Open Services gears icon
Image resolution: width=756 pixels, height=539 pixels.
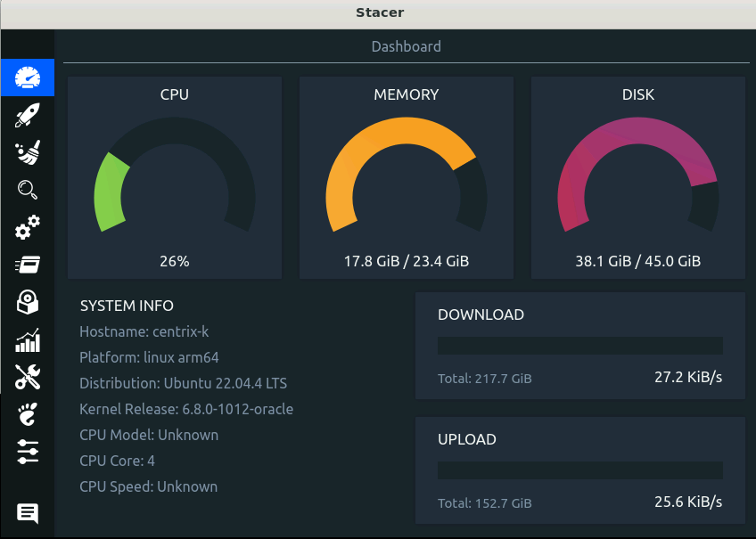[28, 227]
